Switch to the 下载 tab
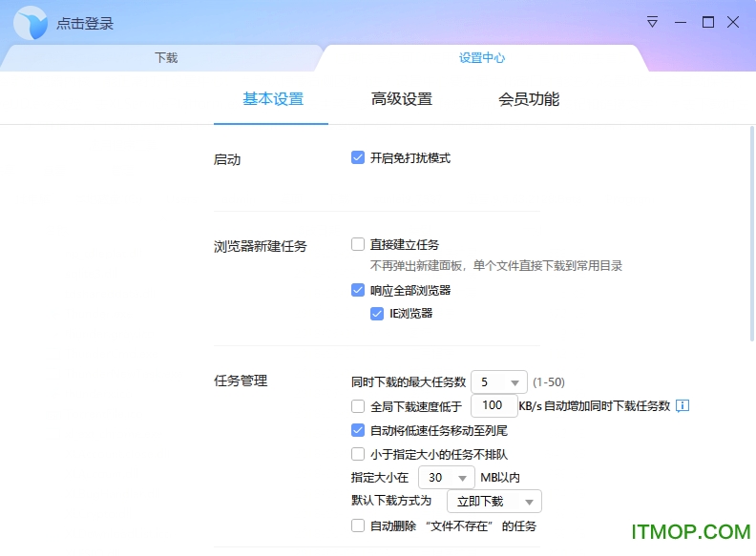Image resolution: width=756 pixels, height=556 pixels. click(166, 58)
